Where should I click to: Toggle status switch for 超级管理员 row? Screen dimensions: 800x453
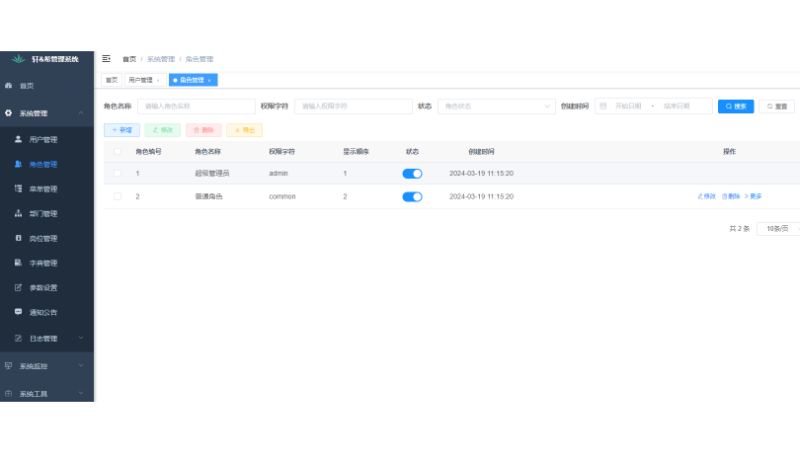click(x=412, y=173)
